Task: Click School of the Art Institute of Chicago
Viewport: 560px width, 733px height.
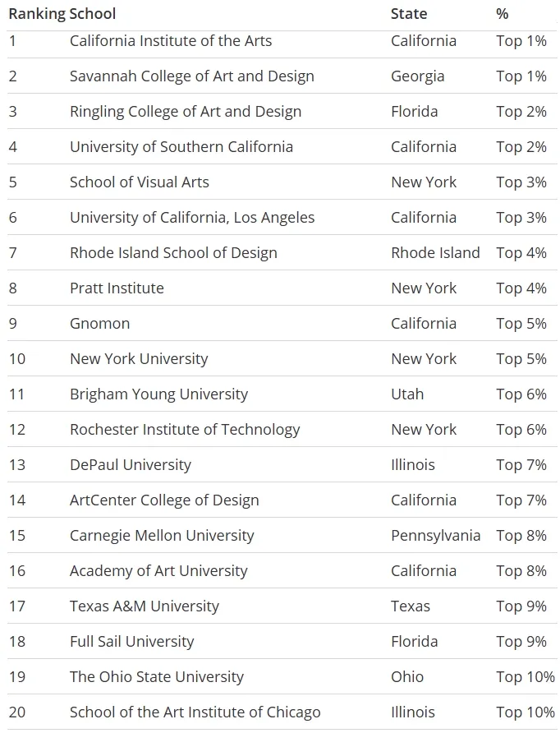Action: 195,712
